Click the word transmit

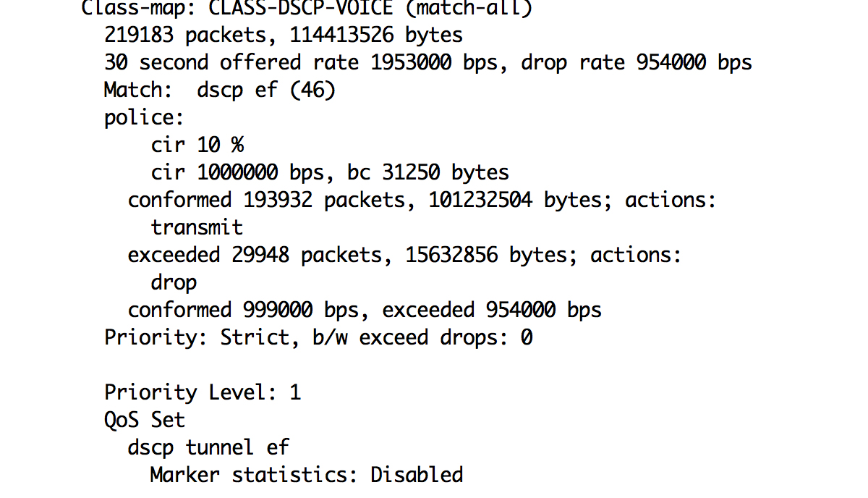[x=197, y=227]
